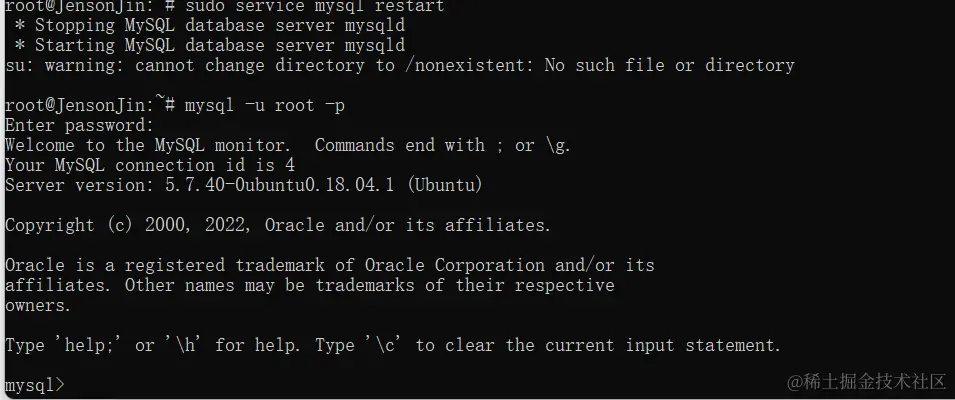This screenshot has width=955, height=400.
Task: Click the 'sudo service mysql restart' command
Action: [315, 7]
